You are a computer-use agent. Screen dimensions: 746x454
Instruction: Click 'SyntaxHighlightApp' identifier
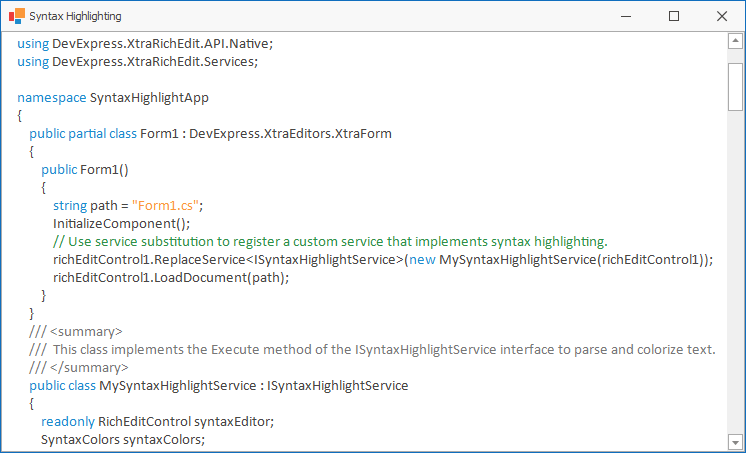tap(149, 98)
